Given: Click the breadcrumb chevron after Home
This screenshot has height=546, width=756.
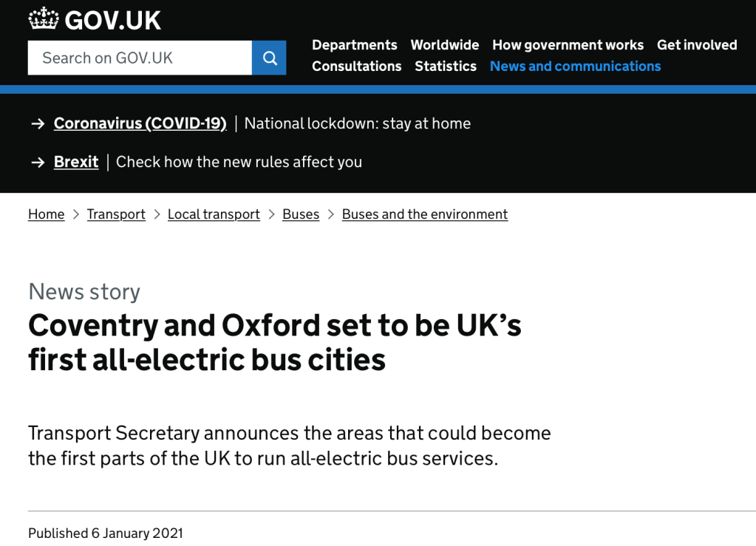Looking at the screenshot, I should pyautogui.click(x=75, y=214).
